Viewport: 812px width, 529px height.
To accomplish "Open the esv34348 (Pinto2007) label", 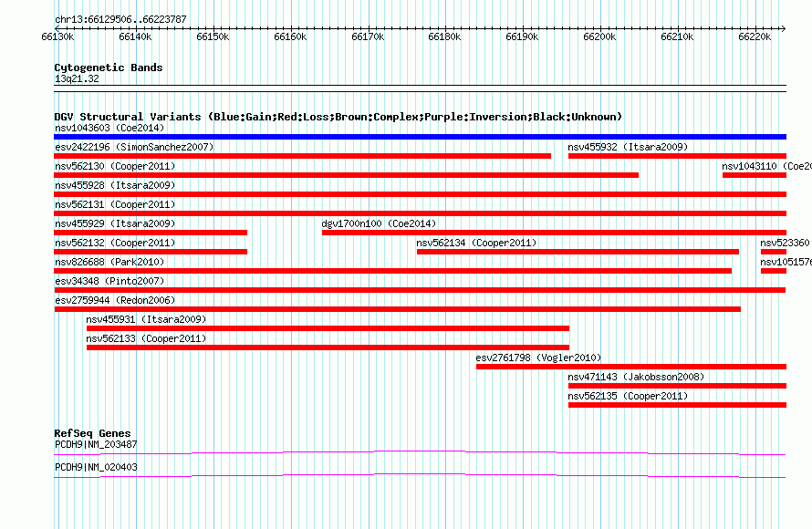I will tap(109, 281).
